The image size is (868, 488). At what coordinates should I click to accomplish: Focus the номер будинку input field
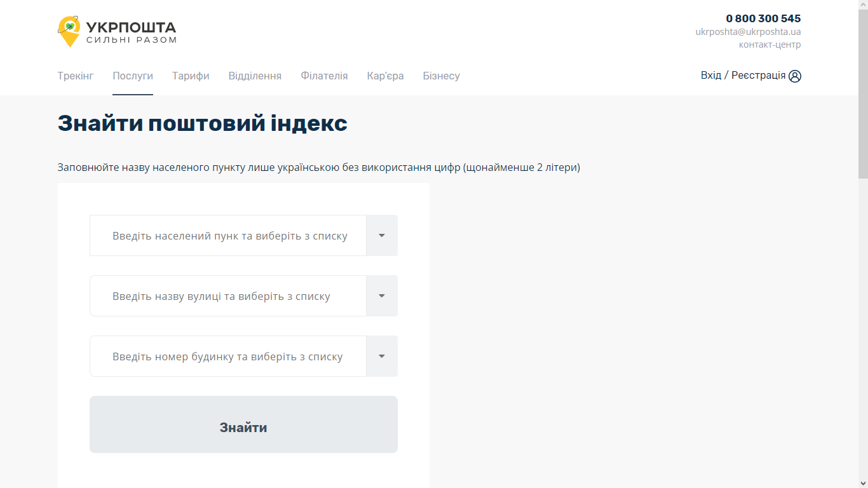(x=229, y=356)
